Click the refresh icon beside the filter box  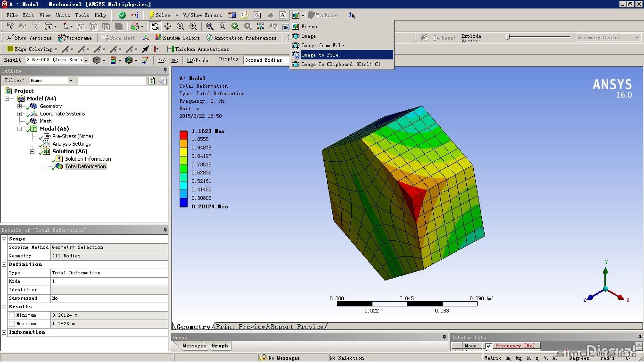tap(152, 81)
